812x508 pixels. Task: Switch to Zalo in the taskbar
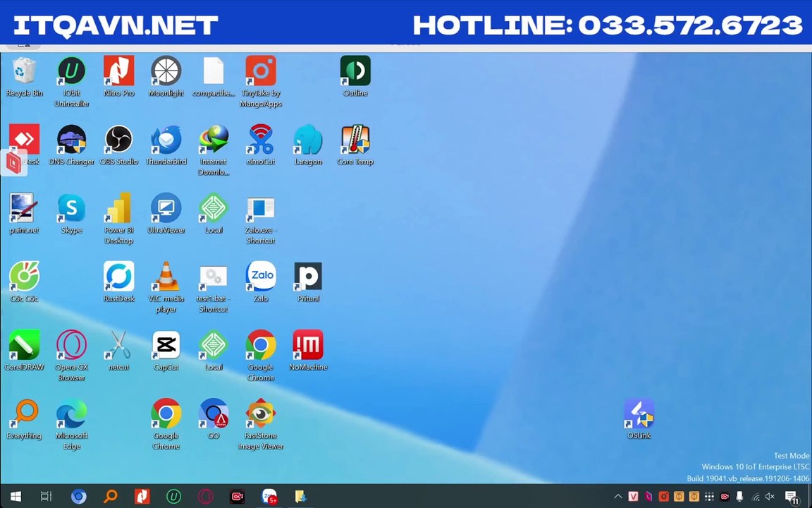[269, 497]
